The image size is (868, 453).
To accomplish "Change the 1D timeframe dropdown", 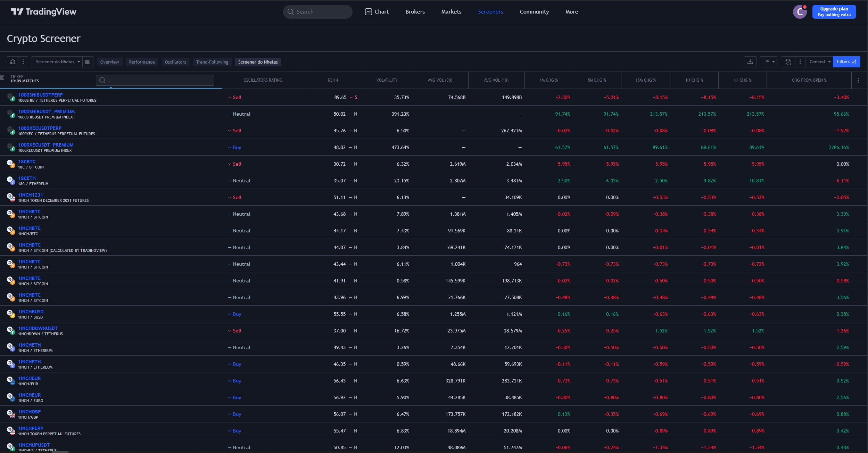I will (769, 61).
